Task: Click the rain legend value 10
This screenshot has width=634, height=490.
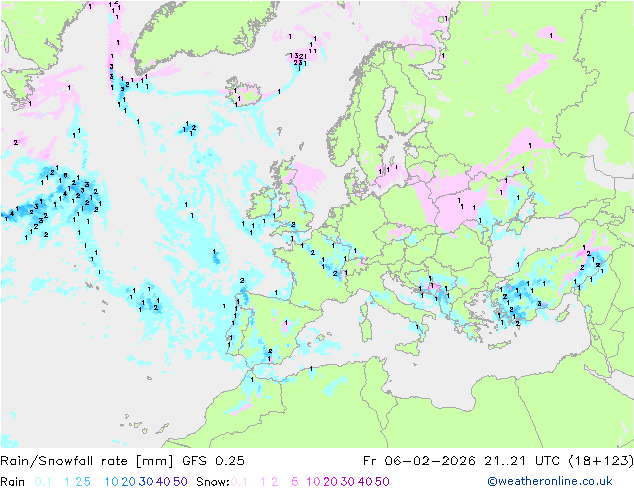Action: click(x=112, y=482)
